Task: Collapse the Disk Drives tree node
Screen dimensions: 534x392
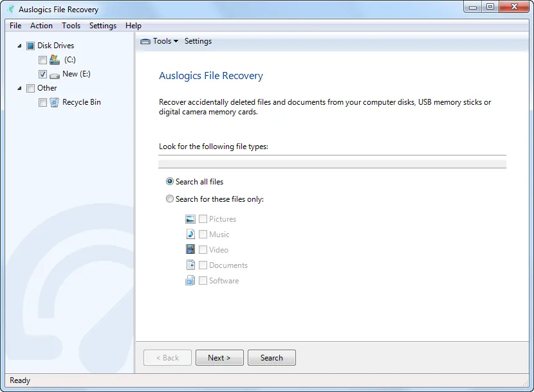Action: coord(19,46)
